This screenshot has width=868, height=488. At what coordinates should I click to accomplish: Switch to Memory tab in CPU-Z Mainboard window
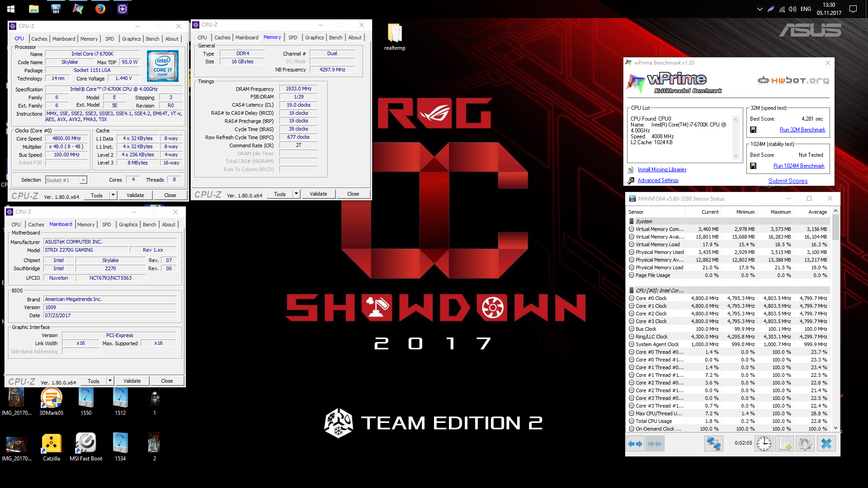(x=86, y=225)
